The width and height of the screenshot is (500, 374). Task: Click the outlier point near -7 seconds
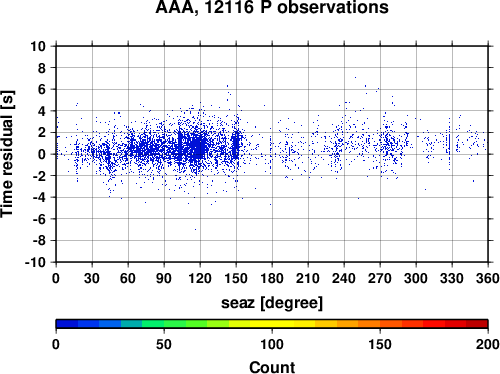point(195,229)
